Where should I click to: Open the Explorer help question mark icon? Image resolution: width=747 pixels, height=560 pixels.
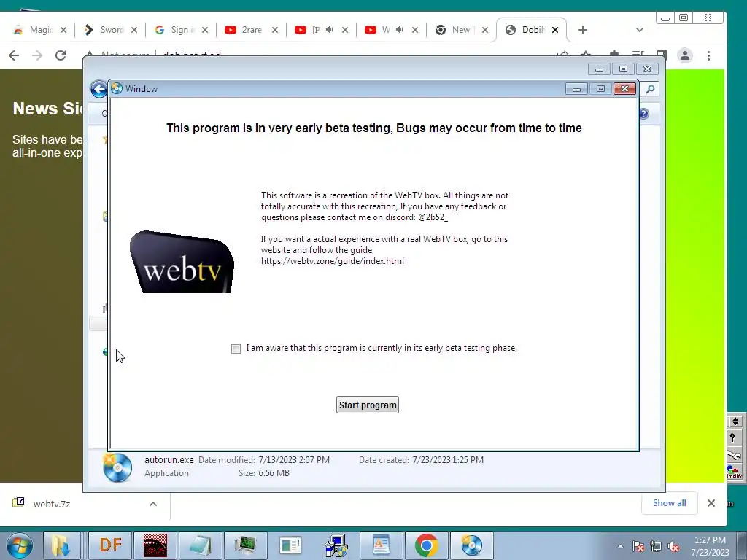(645, 114)
